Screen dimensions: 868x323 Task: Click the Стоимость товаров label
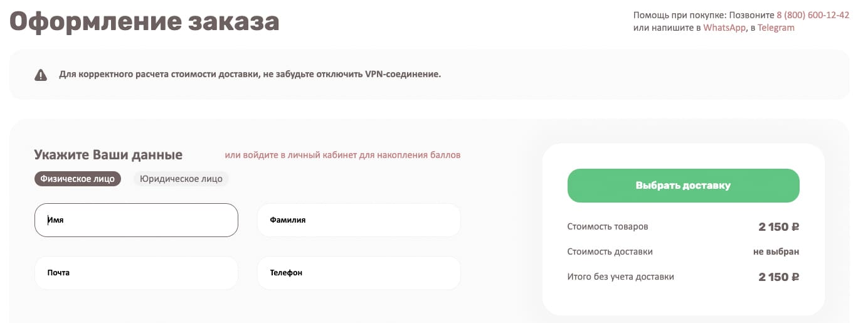(x=608, y=226)
